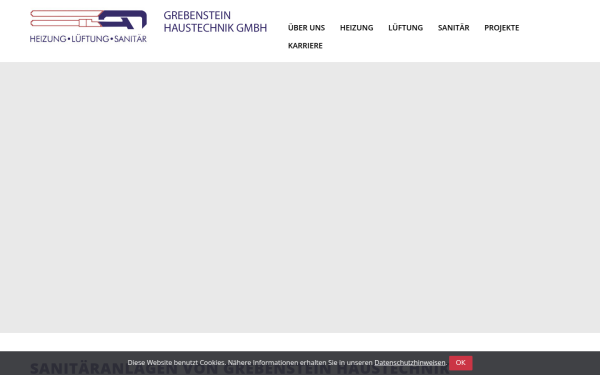Open the Lüftung navigation item

[x=405, y=28]
